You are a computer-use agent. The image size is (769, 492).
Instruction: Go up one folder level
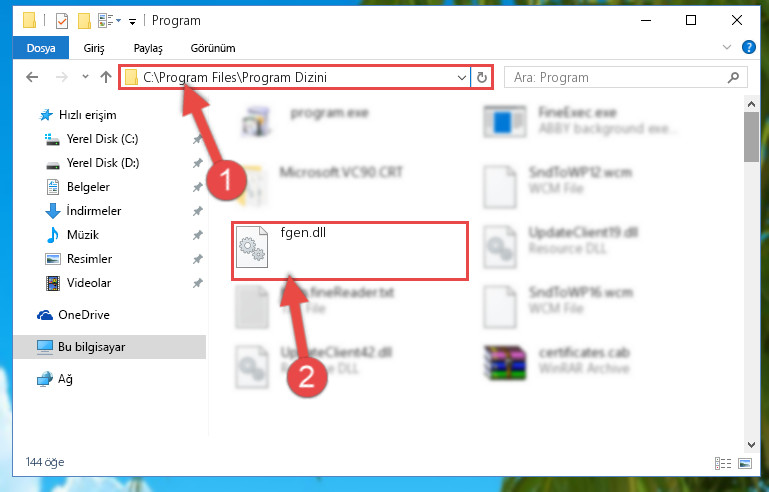point(105,77)
